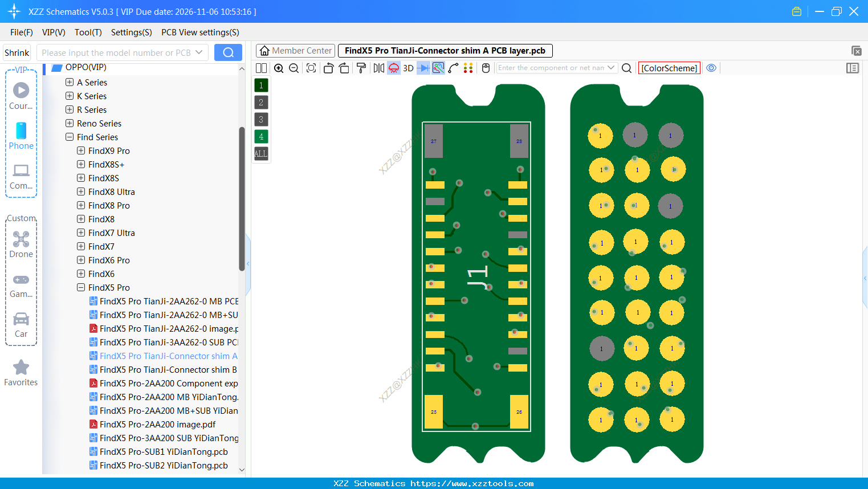Open the ColorScheme selector
The width and height of the screenshot is (868, 489).
pyautogui.click(x=669, y=68)
